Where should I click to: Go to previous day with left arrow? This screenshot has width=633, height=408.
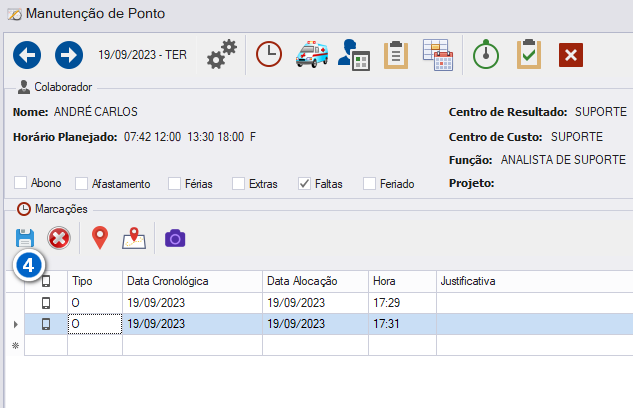tap(27, 55)
